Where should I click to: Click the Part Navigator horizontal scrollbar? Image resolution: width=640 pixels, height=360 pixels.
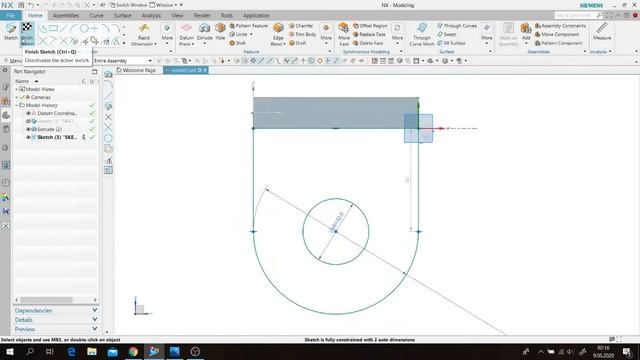pos(47,300)
